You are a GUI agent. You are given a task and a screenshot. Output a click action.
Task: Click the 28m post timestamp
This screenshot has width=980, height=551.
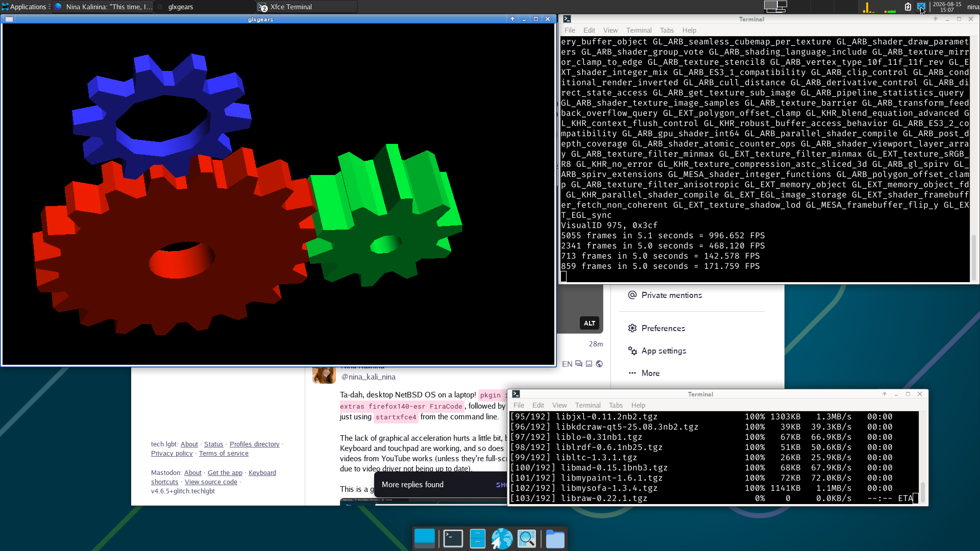point(596,344)
